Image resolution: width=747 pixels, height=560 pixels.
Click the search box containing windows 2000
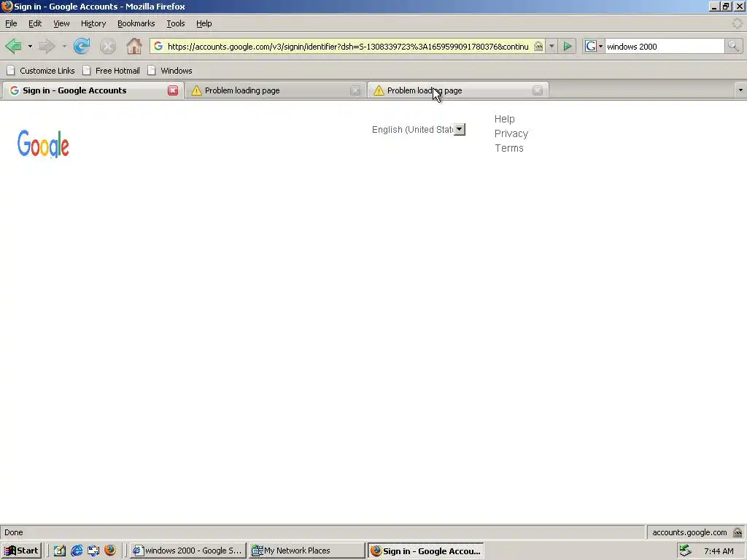[665, 46]
